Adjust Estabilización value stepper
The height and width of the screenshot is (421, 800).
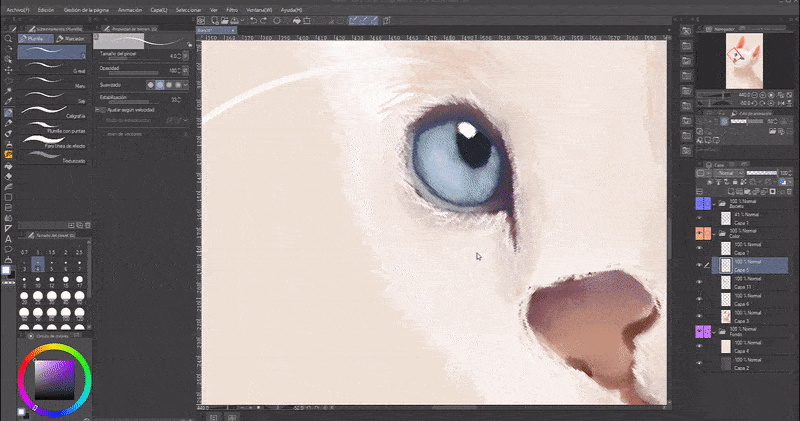pyautogui.click(x=179, y=100)
